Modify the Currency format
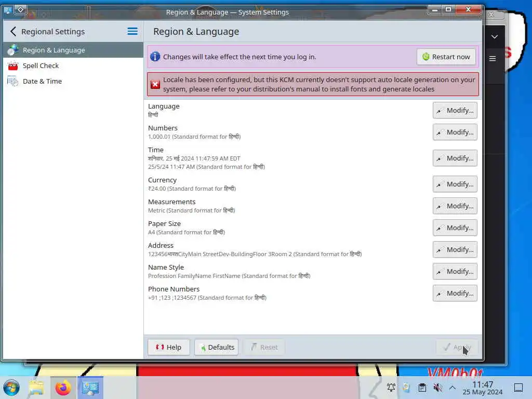The width and height of the screenshot is (532, 399). (x=455, y=184)
